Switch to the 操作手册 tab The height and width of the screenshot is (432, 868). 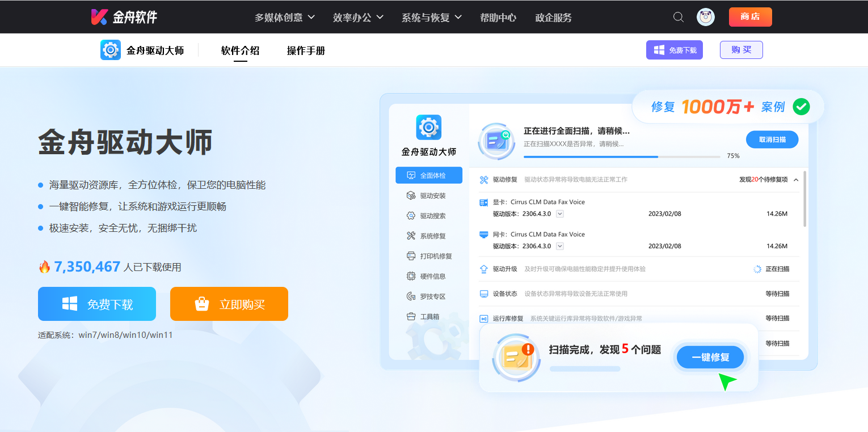306,50
